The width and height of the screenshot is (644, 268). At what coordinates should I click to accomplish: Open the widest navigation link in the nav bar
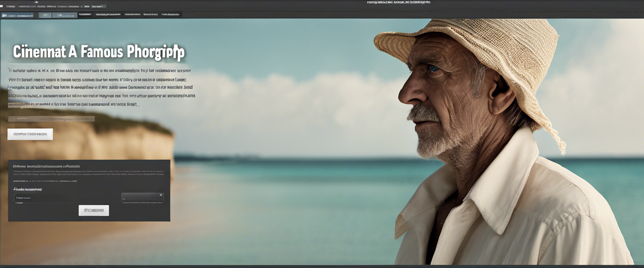tap(107, 15)
